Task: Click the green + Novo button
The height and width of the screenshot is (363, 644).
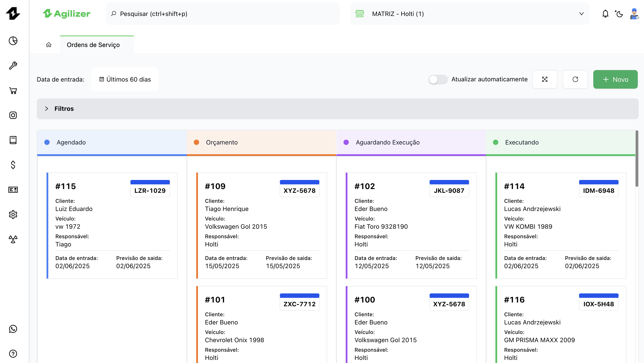Action: (x=615, y=79)
